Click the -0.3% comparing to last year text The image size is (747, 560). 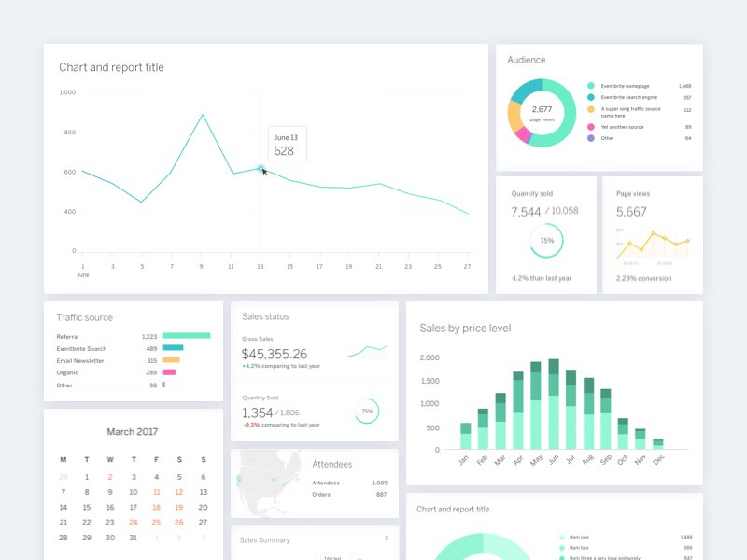coord(281,425)
